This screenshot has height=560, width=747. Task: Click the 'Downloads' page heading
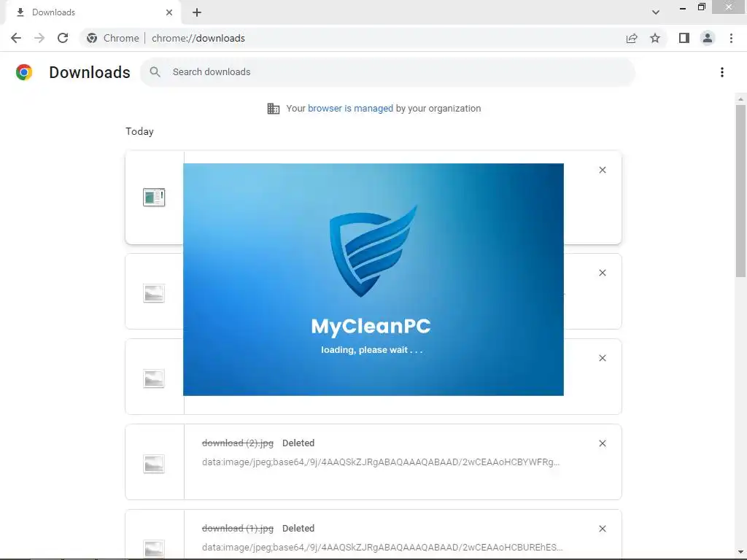point(90,72)
